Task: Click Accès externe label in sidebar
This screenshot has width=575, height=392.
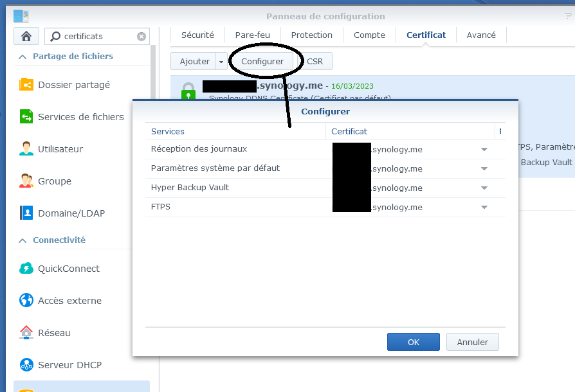Action: [x=69, y=301]
